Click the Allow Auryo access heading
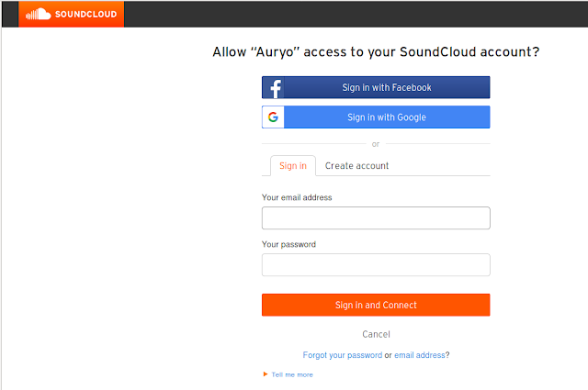Viewport: 588px width, 390px height. (x=376, y=51)
